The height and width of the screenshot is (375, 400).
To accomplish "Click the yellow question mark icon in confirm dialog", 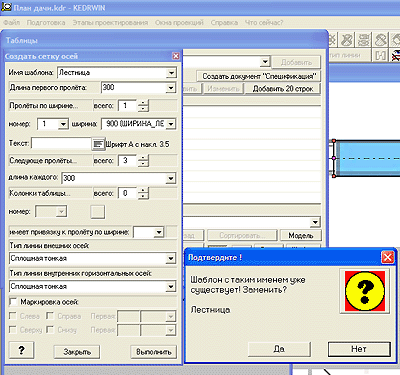I will point(365,291).
